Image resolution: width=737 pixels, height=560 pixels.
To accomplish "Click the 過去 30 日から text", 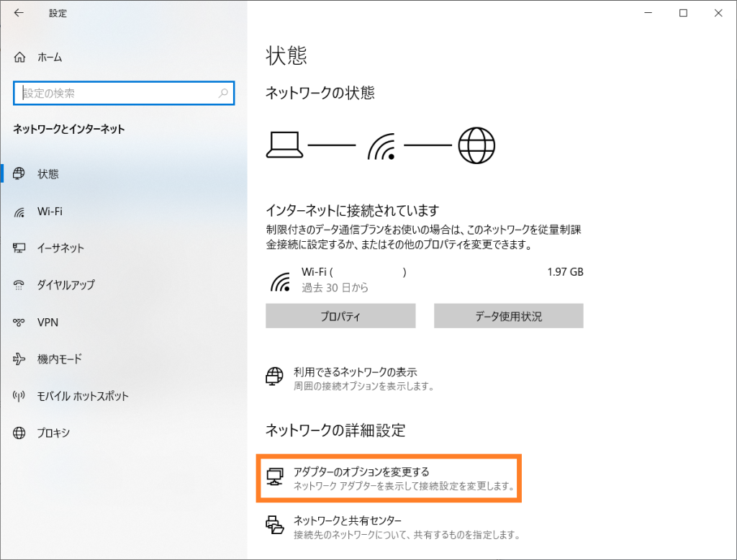I will click(x=335, y=287).
